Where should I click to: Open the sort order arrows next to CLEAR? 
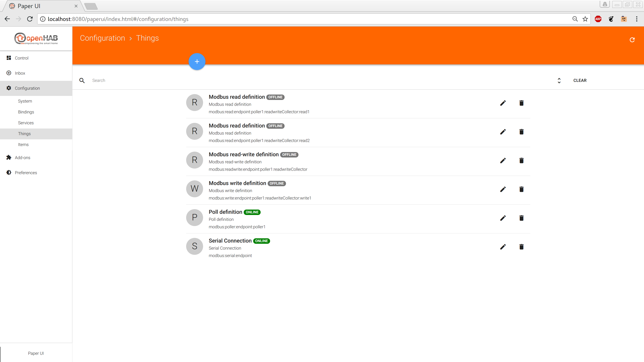tap(559, 80)
